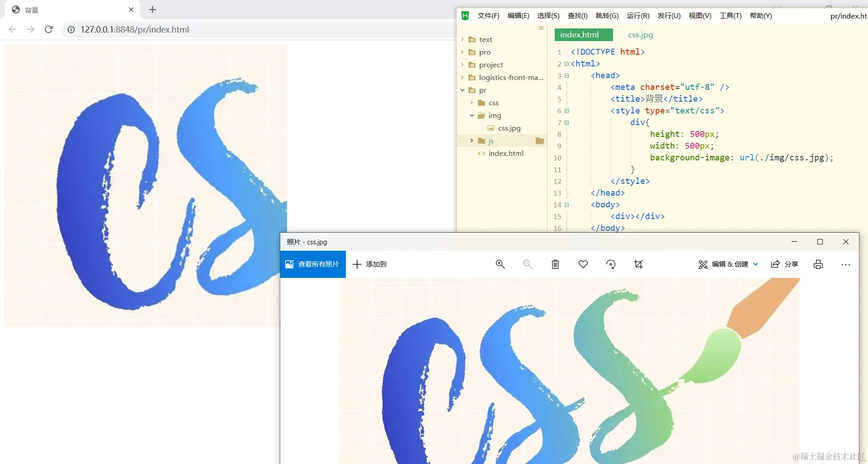Select the logistics-front-ma... project

511,77
